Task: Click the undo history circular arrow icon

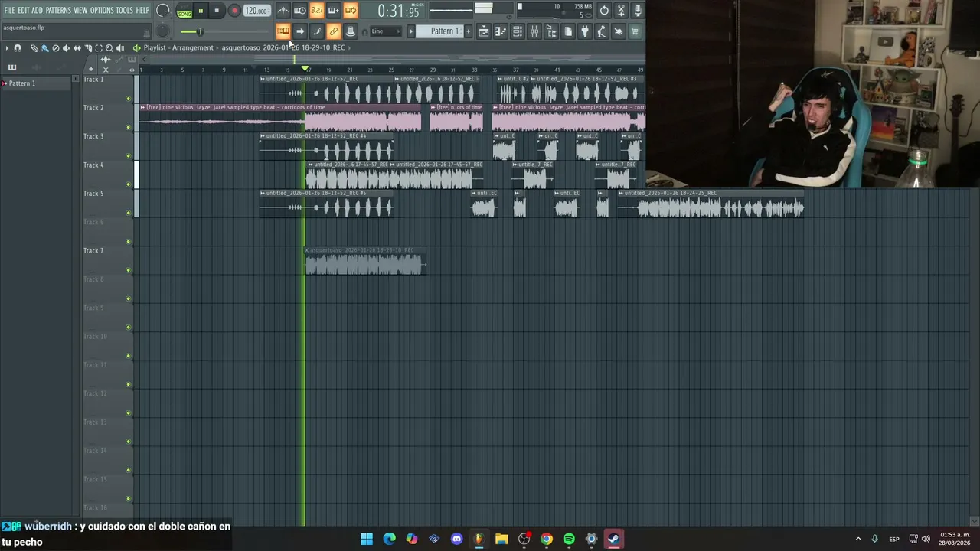Action: (x=604, y=11)
